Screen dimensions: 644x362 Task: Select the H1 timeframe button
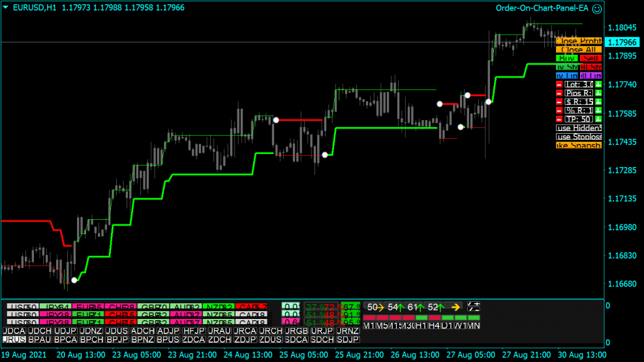point(422,325)
